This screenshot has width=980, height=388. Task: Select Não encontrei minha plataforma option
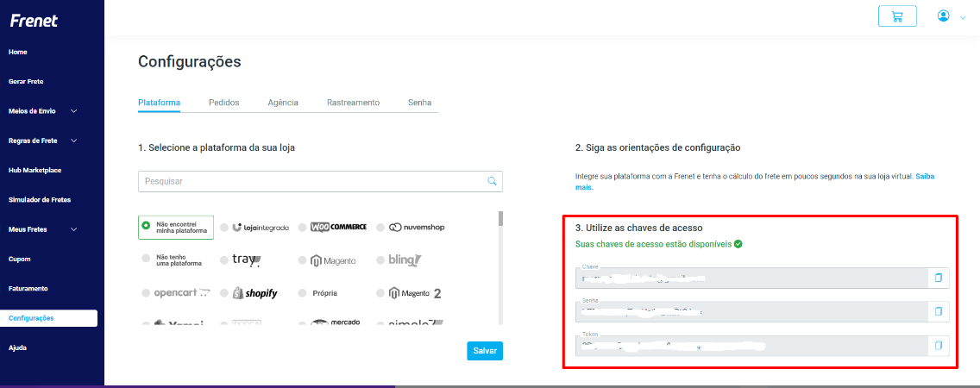coord(176,228)
